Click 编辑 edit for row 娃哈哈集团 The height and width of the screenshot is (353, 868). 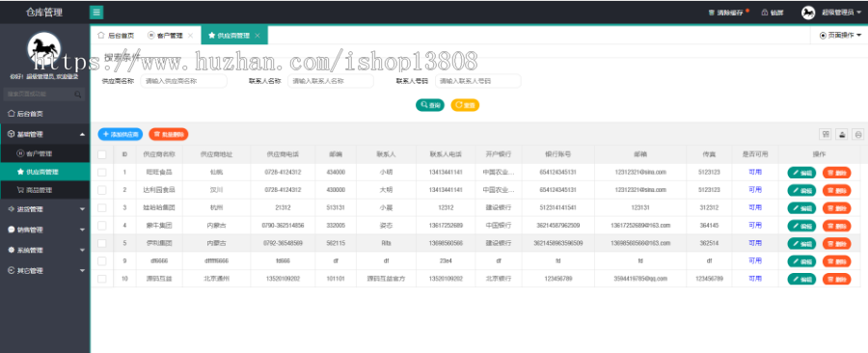pyautogui.click(x=801, y=208)
